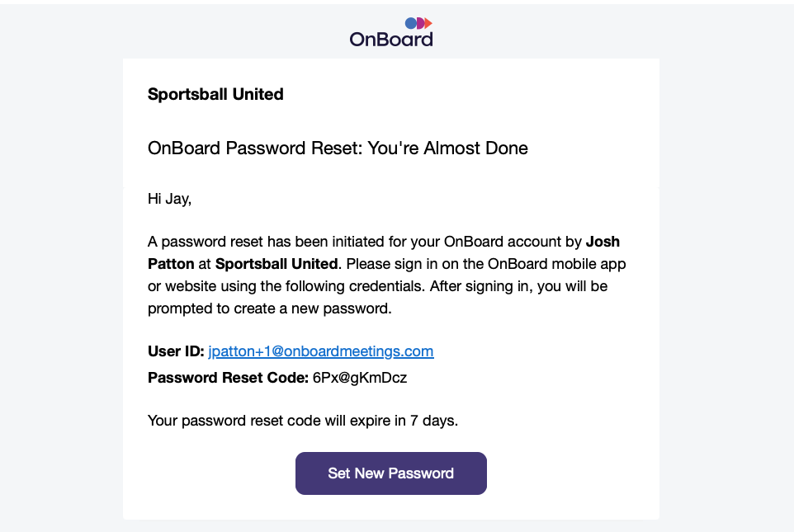This screenshot has width=794, height=532.
Task: Click the OnBoard wordmark text in header
Action: tap(390, 39)
